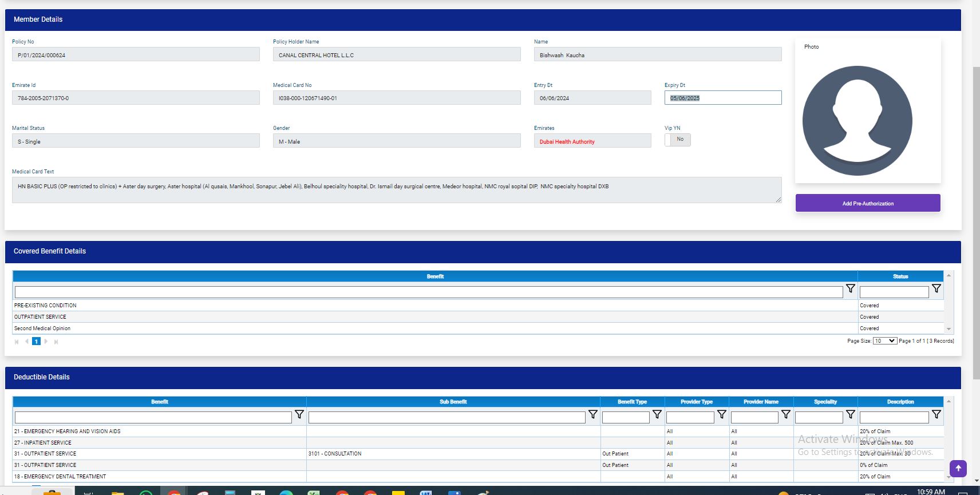The width and height of the screenshot is (980, 495).
Task: Toggle the Vip YN switch
Action: coord(677,140)
